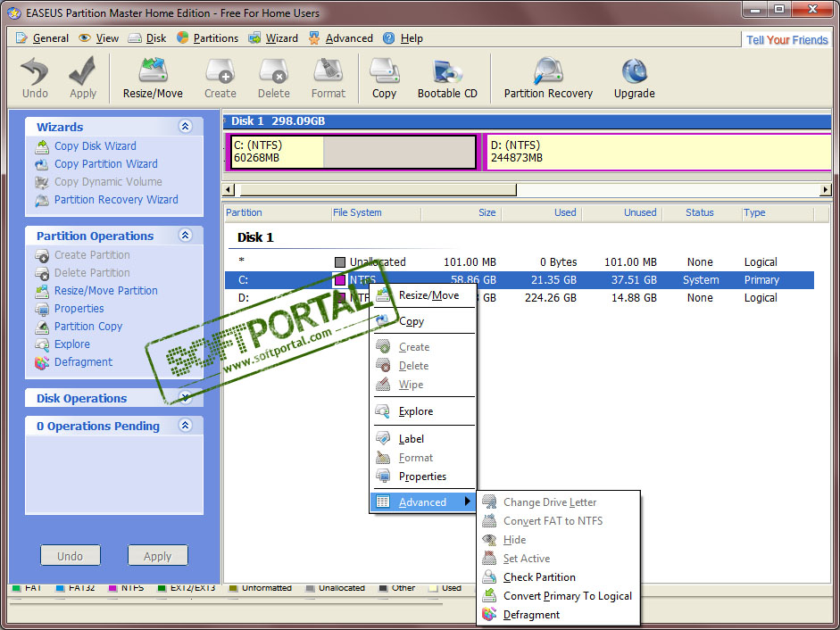Click the Undo button at sidebar bottom
Screen dimensions: 840x630
click(71, 556)
